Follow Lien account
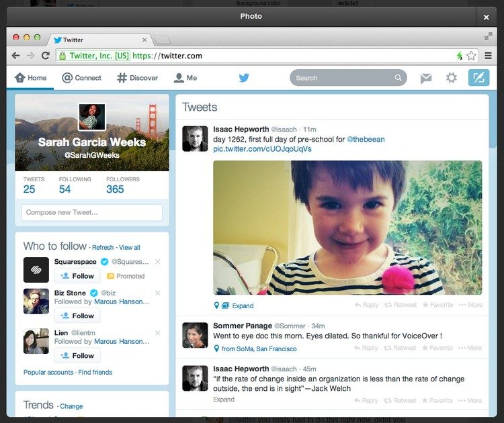This screenshot has width=504, height=423. [x=77, y=355]
